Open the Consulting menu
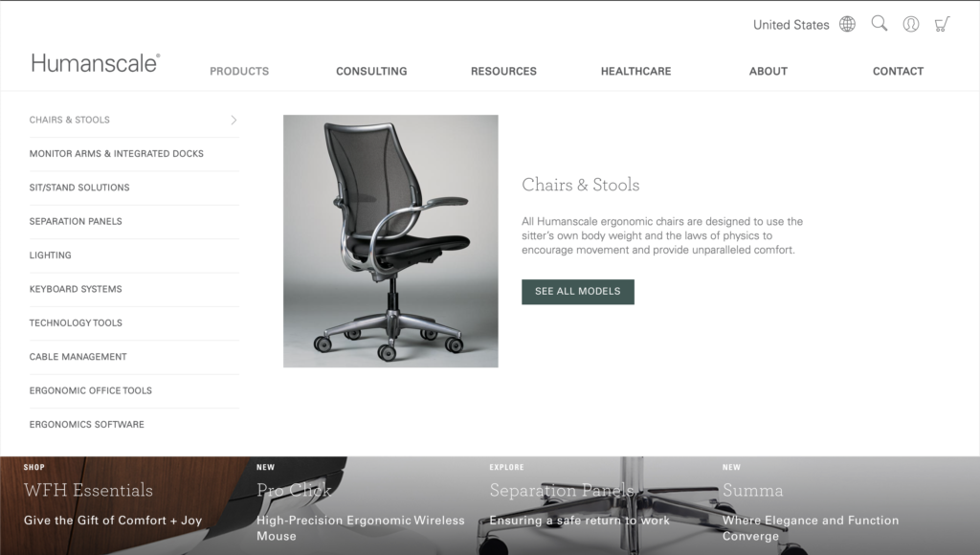 point(371,71)
